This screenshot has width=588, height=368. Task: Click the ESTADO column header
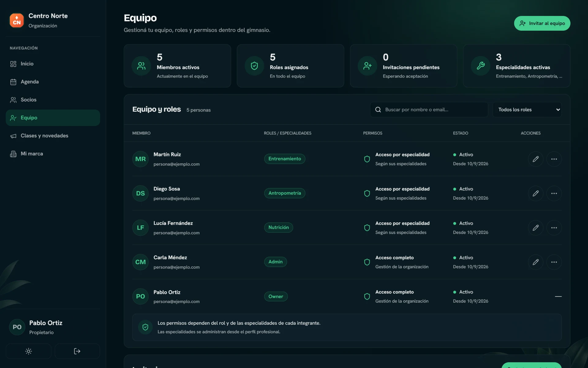click(461, 133)
